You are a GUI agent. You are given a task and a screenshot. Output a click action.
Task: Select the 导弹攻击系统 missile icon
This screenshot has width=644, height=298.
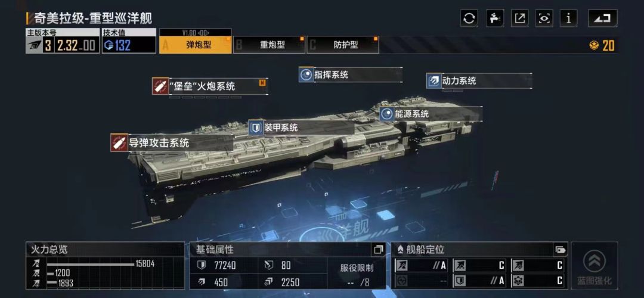click(x=119, y=143)
